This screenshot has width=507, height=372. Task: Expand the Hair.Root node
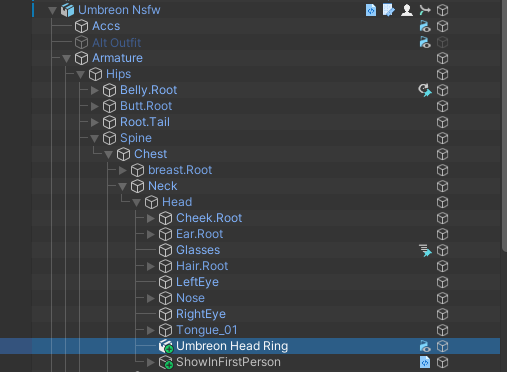(x=151, y=266)
